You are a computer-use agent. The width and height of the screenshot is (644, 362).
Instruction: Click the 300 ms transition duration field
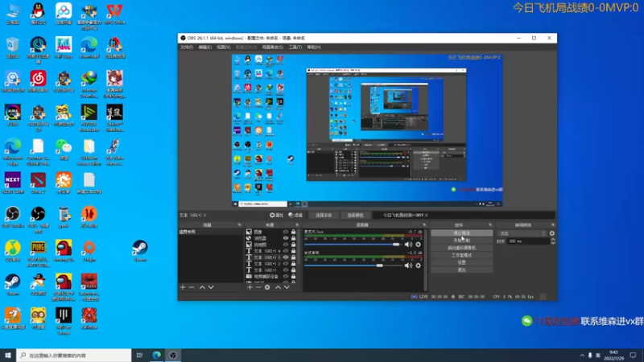click(x=528, y=241)
